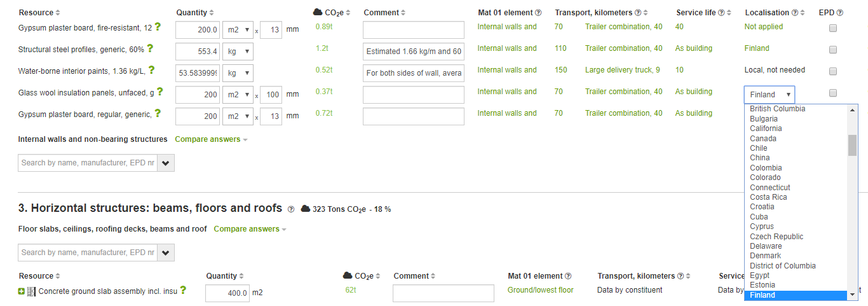Click Not applied localisation link
Screen dimensions: 868x306
click(x=764, y=27)
